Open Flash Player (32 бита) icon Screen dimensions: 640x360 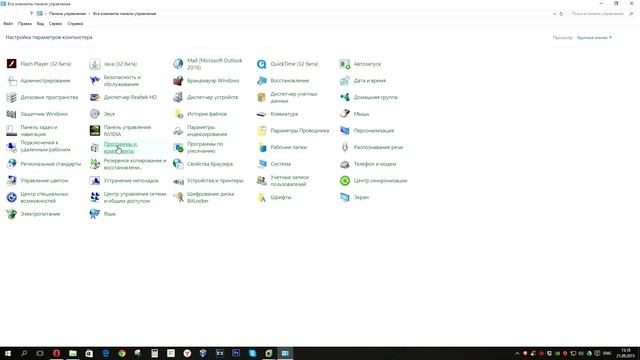(x=11, y=64)
